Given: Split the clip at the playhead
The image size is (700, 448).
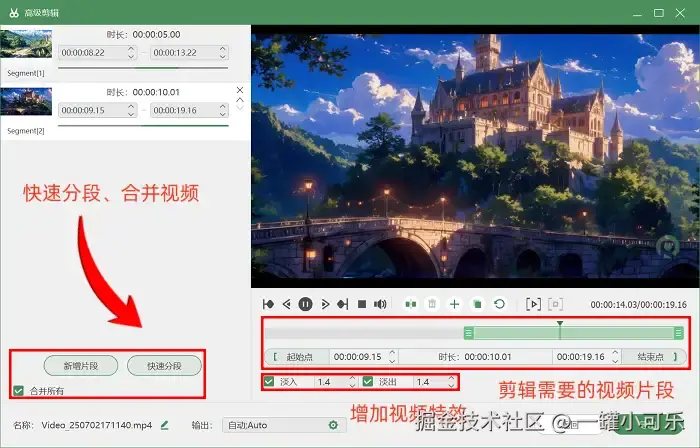Looking at the screenshot, I should click(x=411, y=304).
